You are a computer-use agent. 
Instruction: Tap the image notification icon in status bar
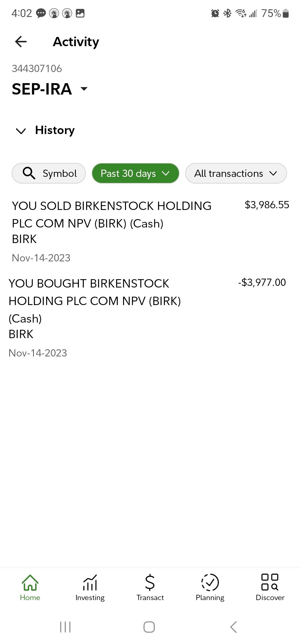coord(80,13)
